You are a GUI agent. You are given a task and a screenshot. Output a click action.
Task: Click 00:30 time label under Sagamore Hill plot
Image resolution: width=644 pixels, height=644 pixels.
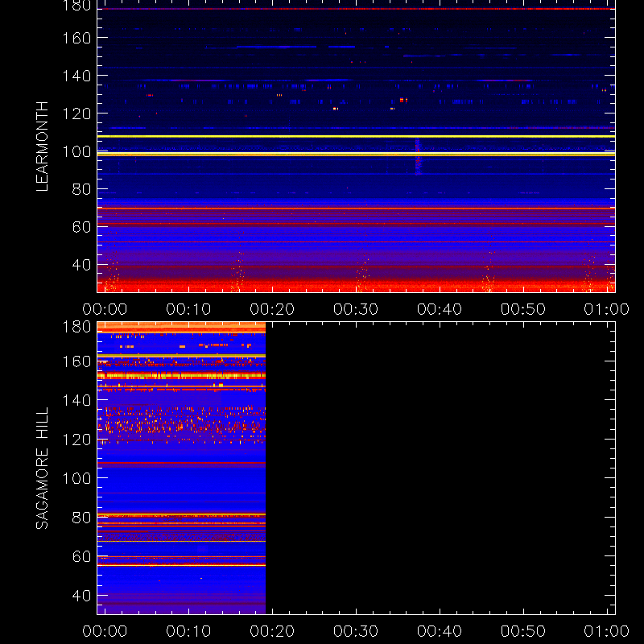(x=356, y=631)
